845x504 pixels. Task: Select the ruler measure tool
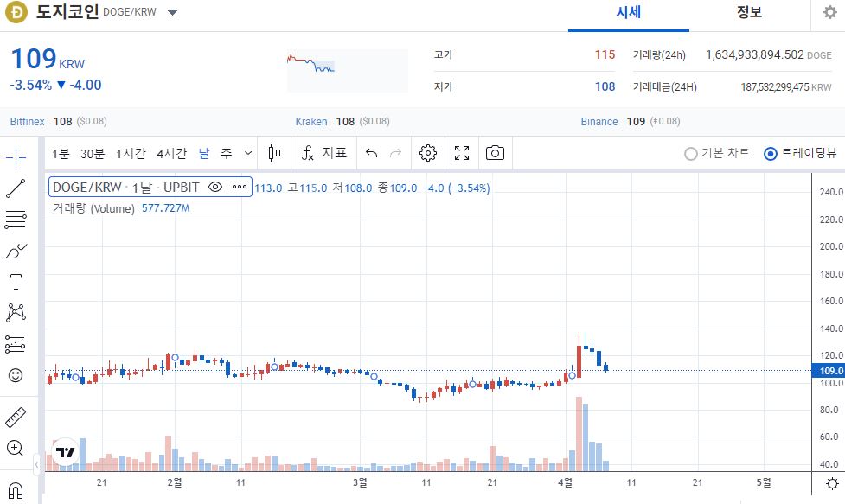tap(16, 418)
